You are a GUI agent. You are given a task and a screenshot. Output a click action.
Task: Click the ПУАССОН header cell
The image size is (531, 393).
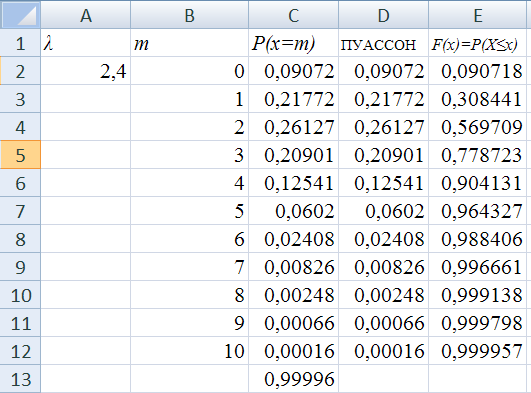point(383,43)
